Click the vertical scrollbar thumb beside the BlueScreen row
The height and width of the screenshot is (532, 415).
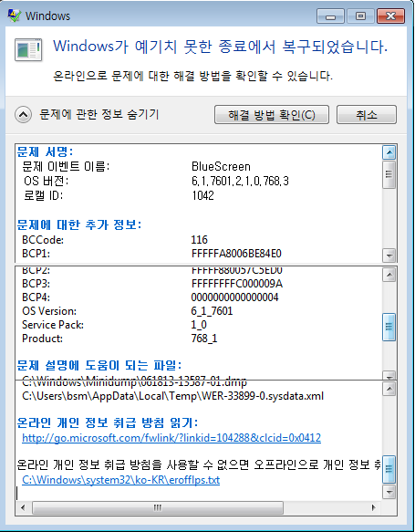click(389, 174)
